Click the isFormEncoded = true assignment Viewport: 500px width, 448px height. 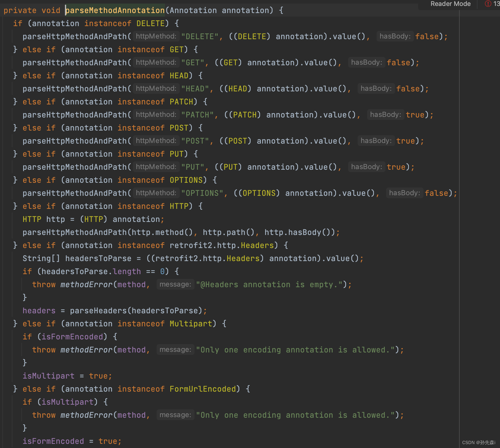tap(72, 441)
